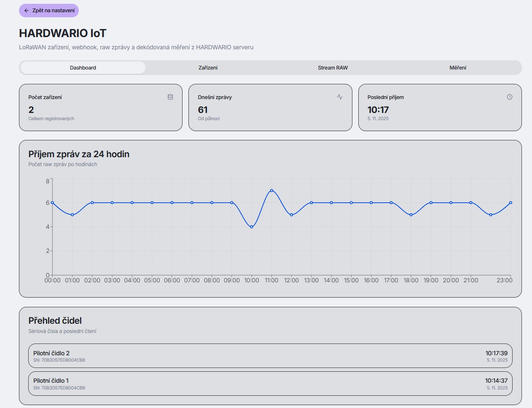Screen dimensions: 532x408
Task: Select the Pilotní čidlo 1 sensor row
Action: click(270, 384)
